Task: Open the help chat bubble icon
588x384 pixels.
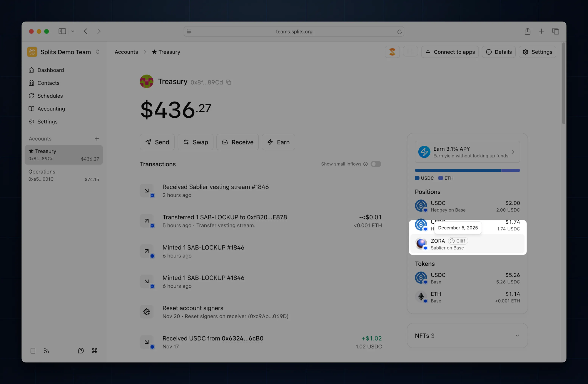Action: tap(81, 350)
